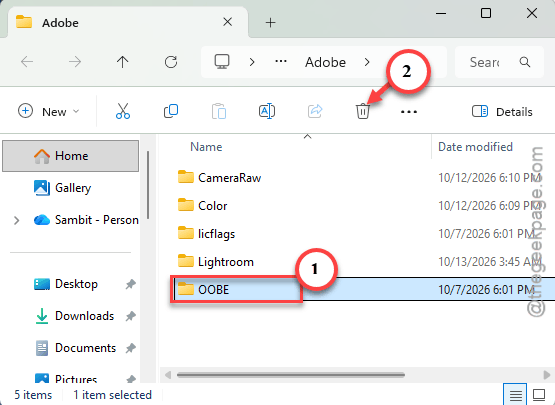
Task: Refresh the Adobe folder view
Action: (171, 62)
